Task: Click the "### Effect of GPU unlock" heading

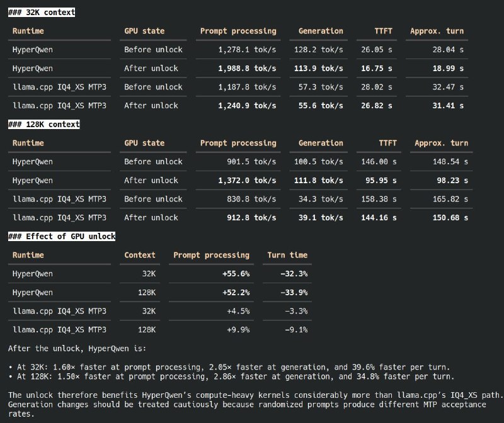Action: point(62,237)
